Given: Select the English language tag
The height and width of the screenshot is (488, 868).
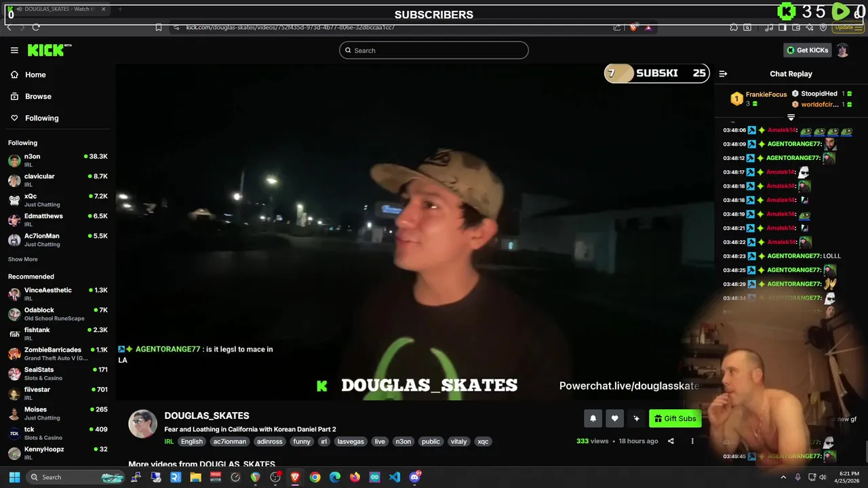Looking at the screenshot, I should pos(192,441).
